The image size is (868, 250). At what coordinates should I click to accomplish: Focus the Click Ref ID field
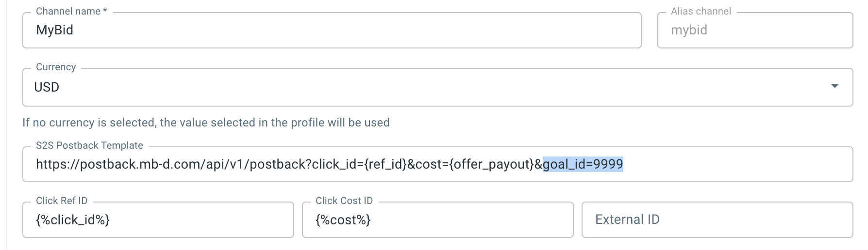[158, 220]
